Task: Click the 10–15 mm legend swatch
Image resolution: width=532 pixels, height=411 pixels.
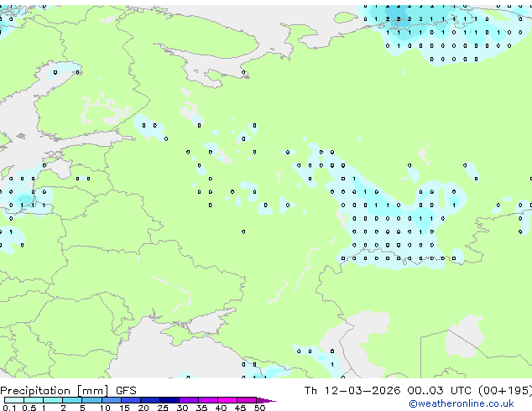Action: (111, 400)
